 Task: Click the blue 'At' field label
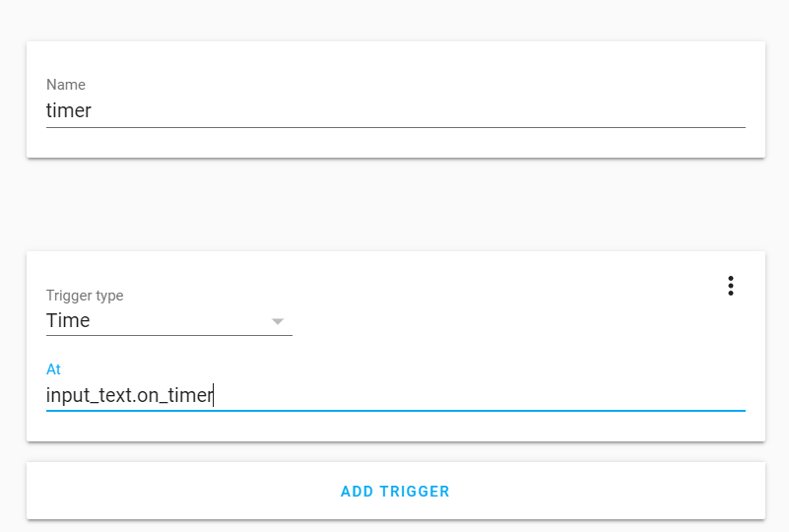53,369
